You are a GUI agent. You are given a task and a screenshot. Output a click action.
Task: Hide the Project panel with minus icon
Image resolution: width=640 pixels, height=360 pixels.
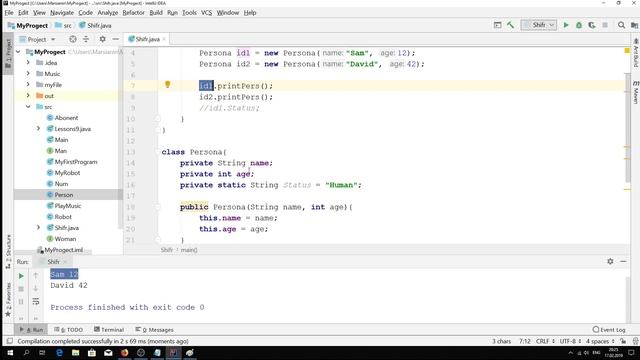click(116, 39)
